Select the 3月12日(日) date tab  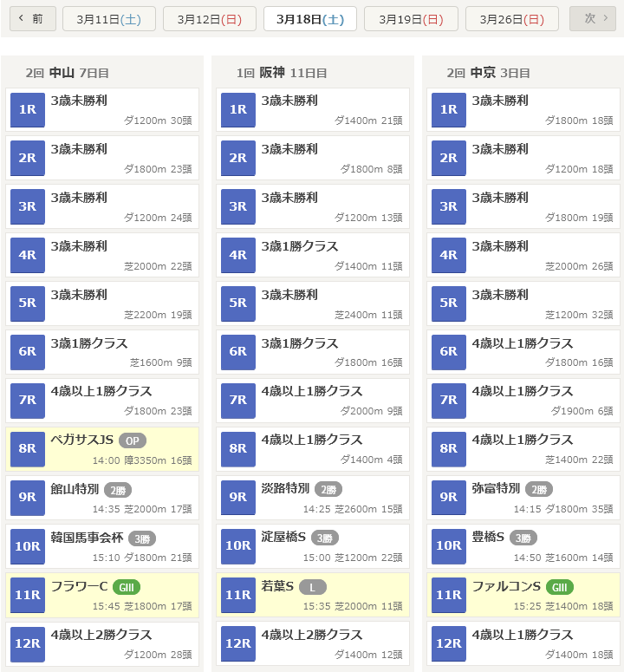(210, 19)
